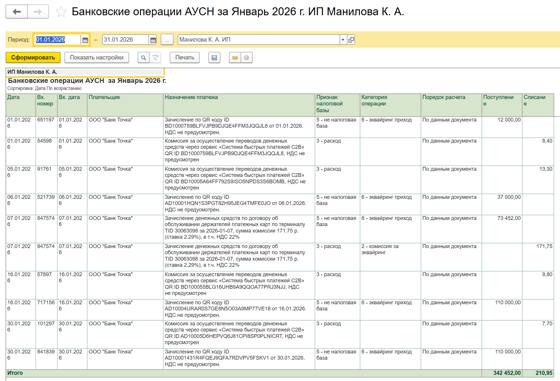Click the period start date field 01.01.2026
The height and width of the screenshot is (381, 560).
pyautogui.click(x=58, y=40)
